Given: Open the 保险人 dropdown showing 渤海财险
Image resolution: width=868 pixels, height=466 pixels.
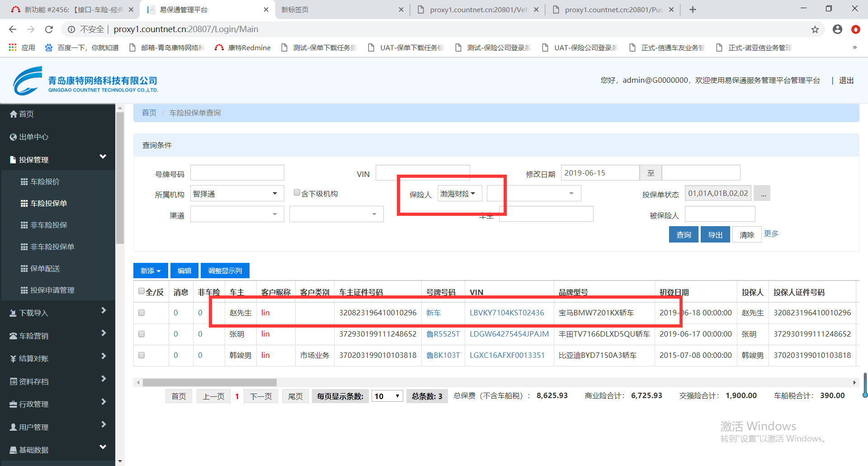Looking at the screenshot, I should [x=459, y=194].
